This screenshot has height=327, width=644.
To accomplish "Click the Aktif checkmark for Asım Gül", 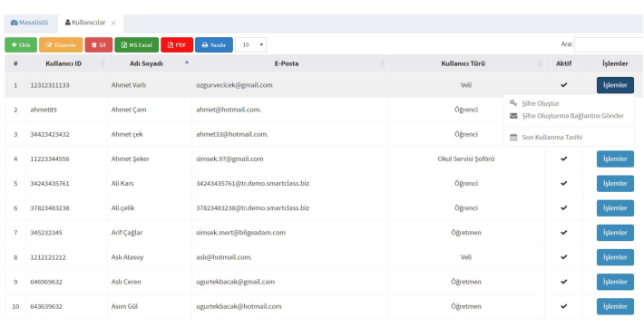I will point(564,306).
